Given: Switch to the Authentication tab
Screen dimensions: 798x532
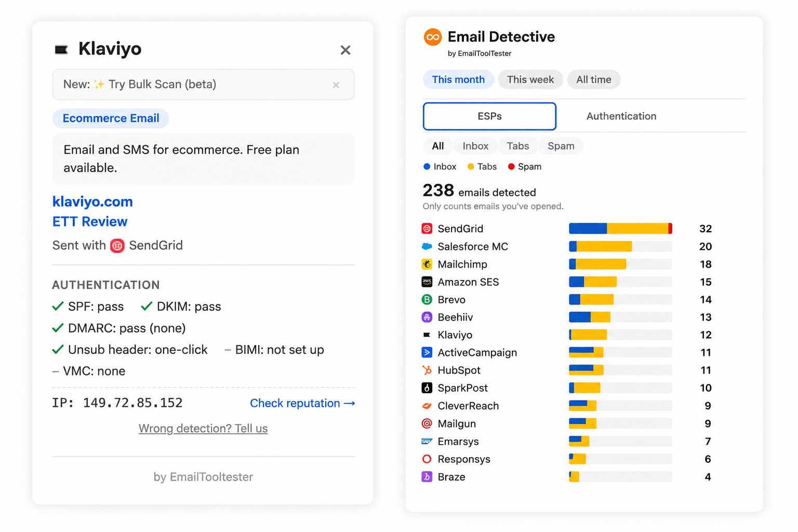Looking at the screenshot, I should [621, 116].
